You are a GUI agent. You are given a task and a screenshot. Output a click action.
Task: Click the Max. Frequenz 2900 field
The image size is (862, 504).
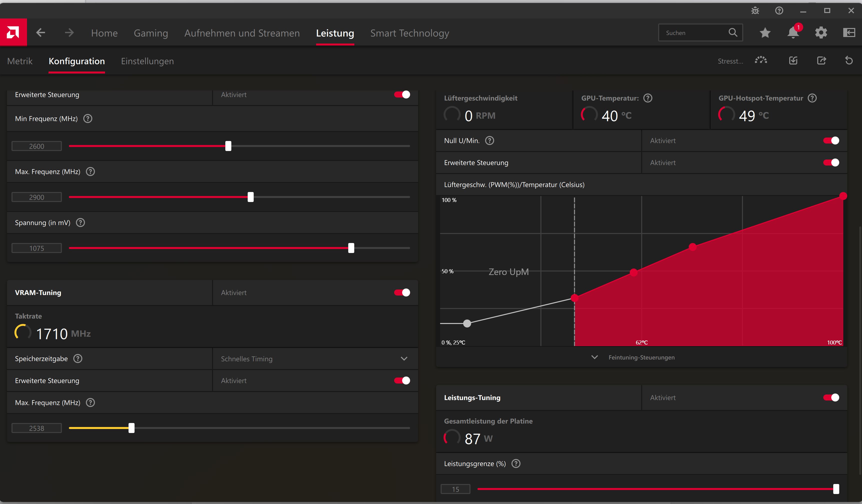point(37,197)
